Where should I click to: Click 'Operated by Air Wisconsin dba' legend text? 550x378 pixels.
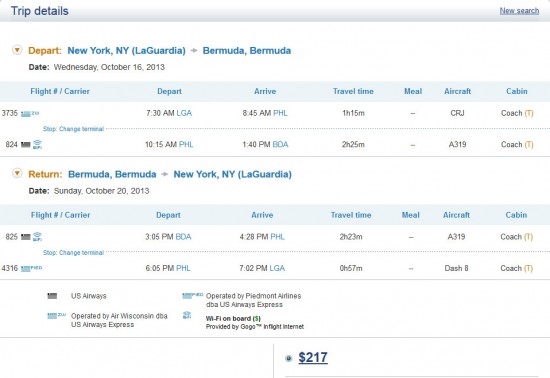[x=119, y=316]
